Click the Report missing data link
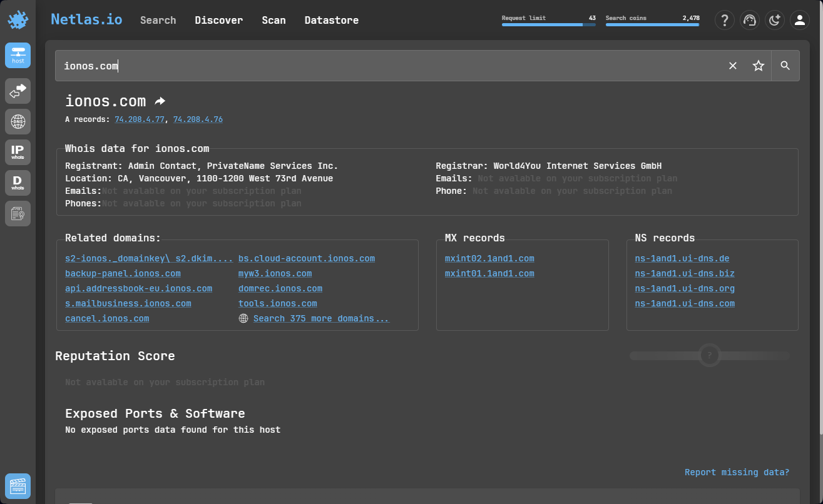The image size is (823, 504). pos(737,472)
